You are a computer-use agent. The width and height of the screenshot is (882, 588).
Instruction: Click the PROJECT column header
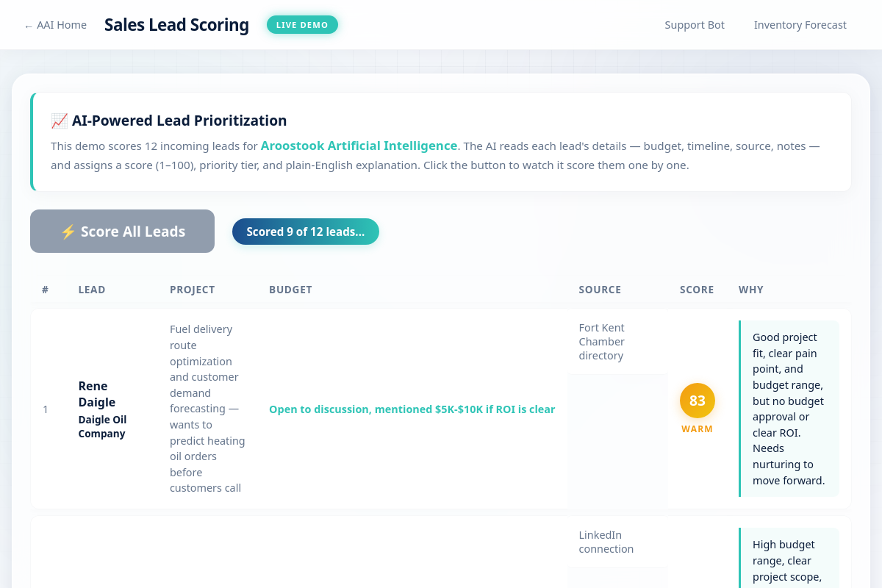click(x=192, y=290)
